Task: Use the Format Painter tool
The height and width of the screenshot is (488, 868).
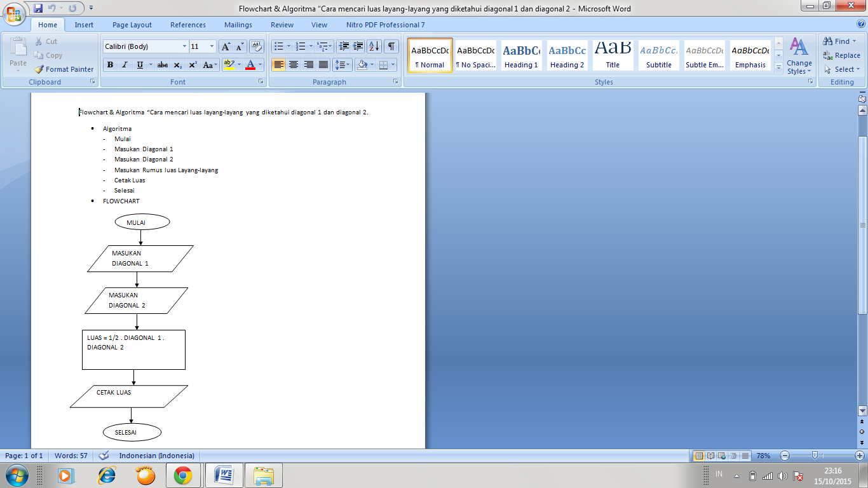Action: tap(64, 69)
